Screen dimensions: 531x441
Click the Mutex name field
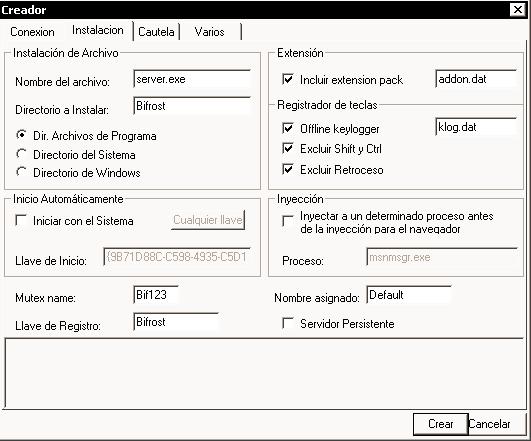[x=156, y=295]
